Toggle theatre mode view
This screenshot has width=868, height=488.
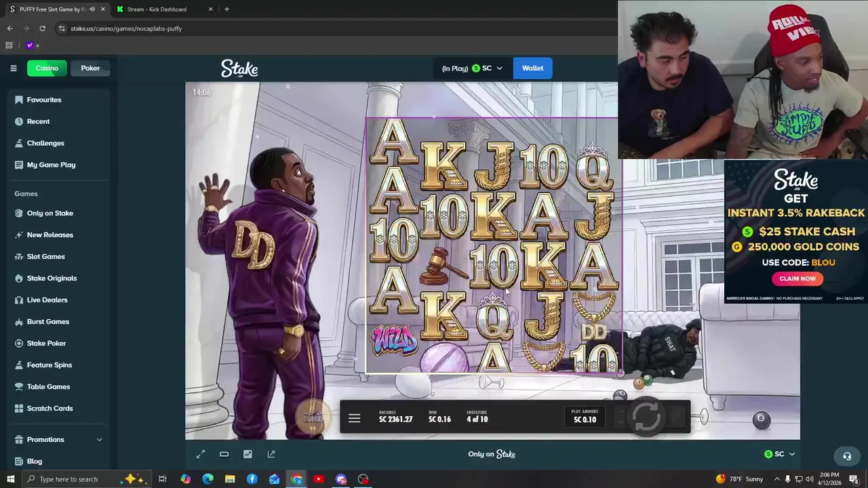pyautogui.click(x=224, y=454)
